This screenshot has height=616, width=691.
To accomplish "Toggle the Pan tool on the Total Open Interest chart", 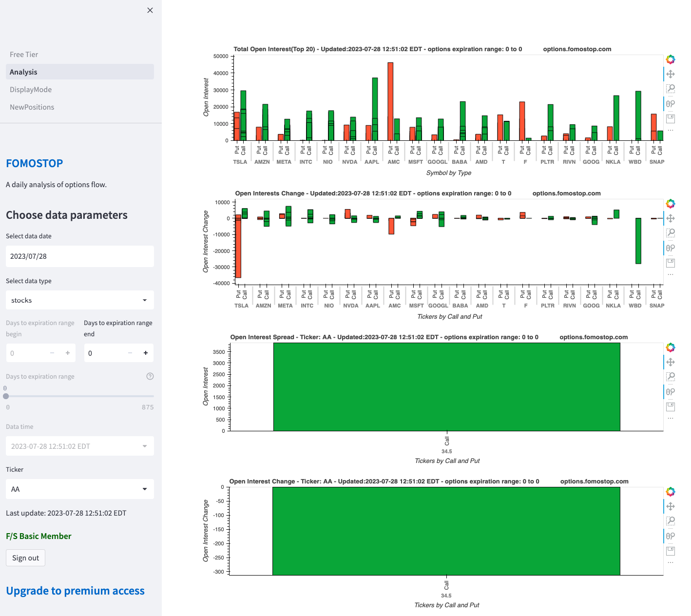I will point(671,74).
